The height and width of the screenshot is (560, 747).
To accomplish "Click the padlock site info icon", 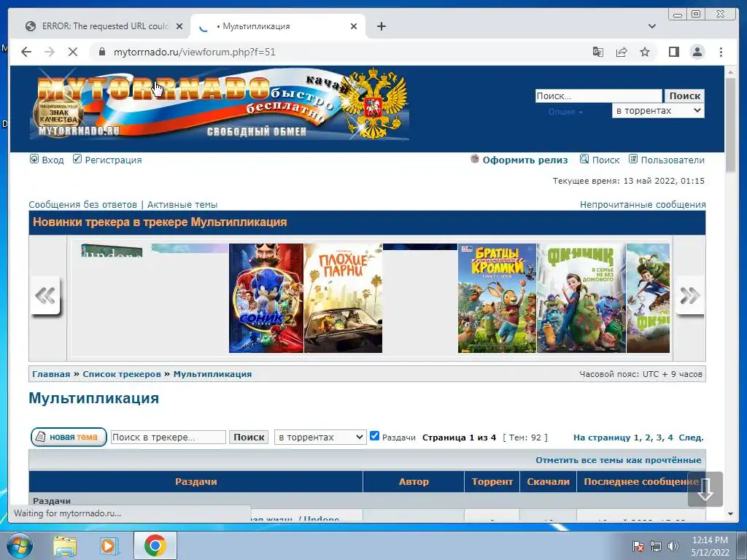I will click(101, 52).
